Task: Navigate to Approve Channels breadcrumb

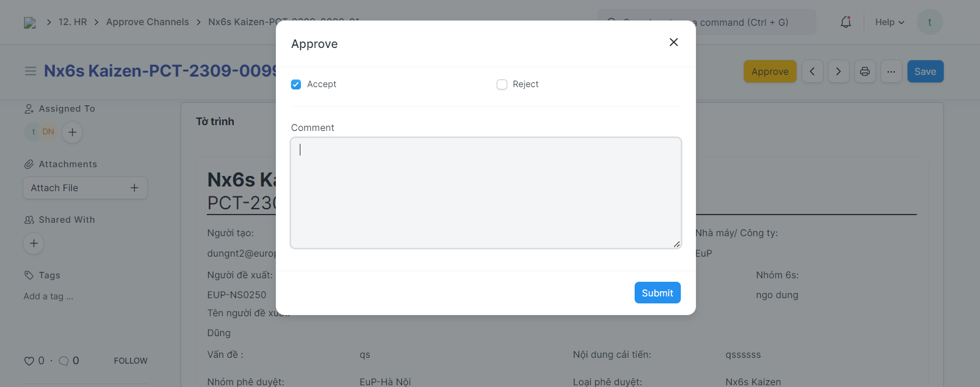Action: pyautogui.click(x=147, y=22)
